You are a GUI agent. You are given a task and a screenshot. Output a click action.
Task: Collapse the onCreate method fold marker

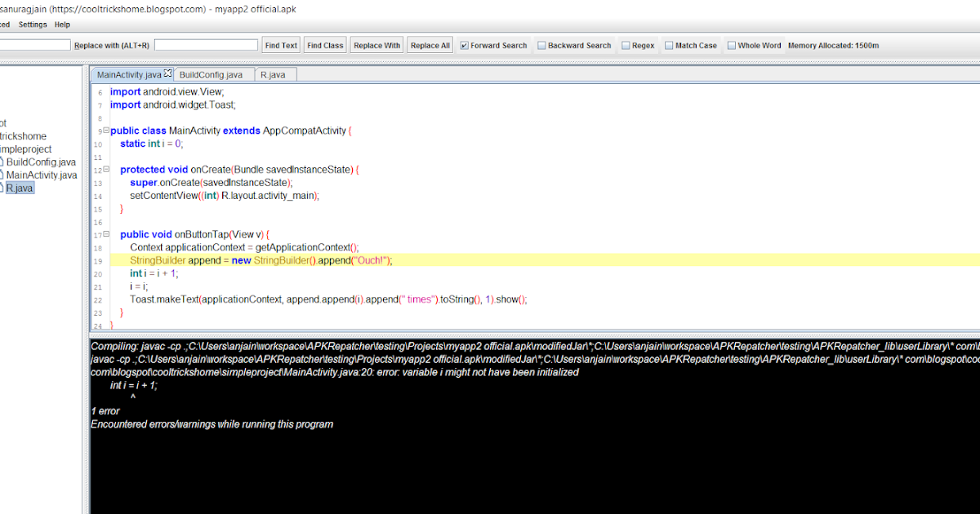coord(105,169)
